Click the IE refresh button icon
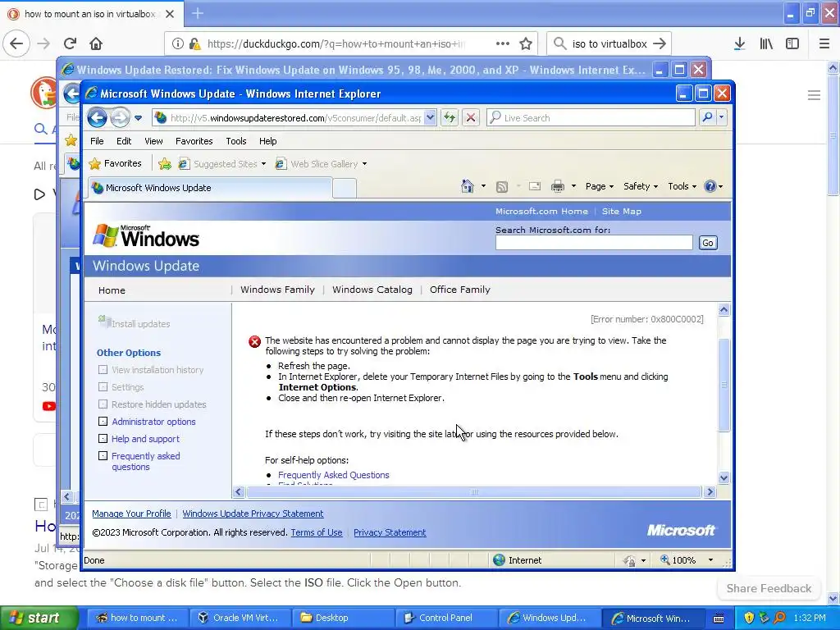Screen dimensions: 840x630 [x=450, y=117]
